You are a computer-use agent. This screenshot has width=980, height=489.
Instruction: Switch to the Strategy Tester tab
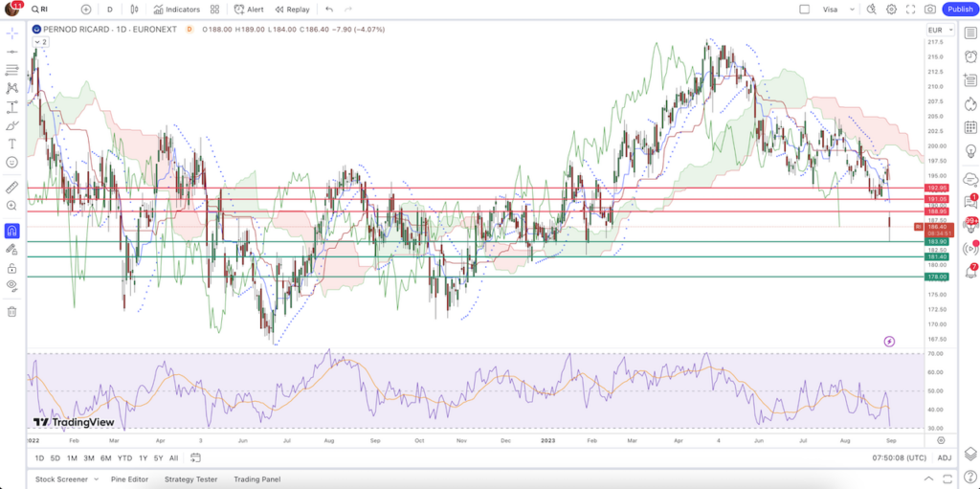coord(190,478)
